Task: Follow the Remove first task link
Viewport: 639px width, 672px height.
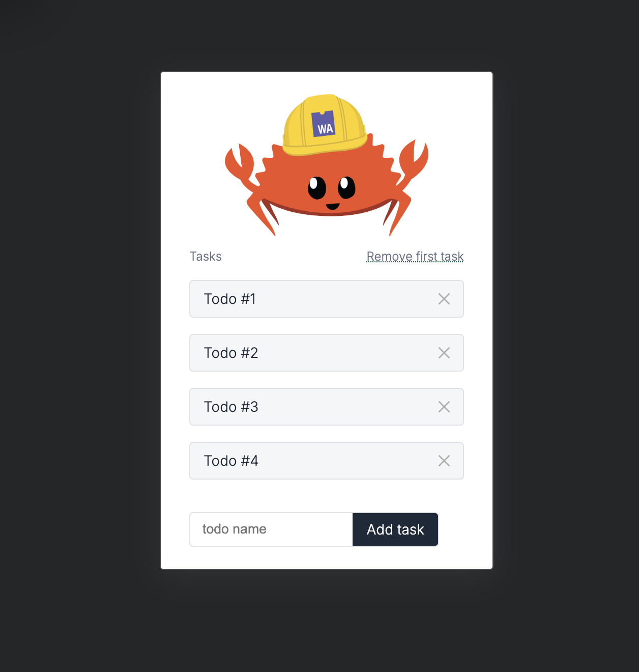Action: pos(415,256)
